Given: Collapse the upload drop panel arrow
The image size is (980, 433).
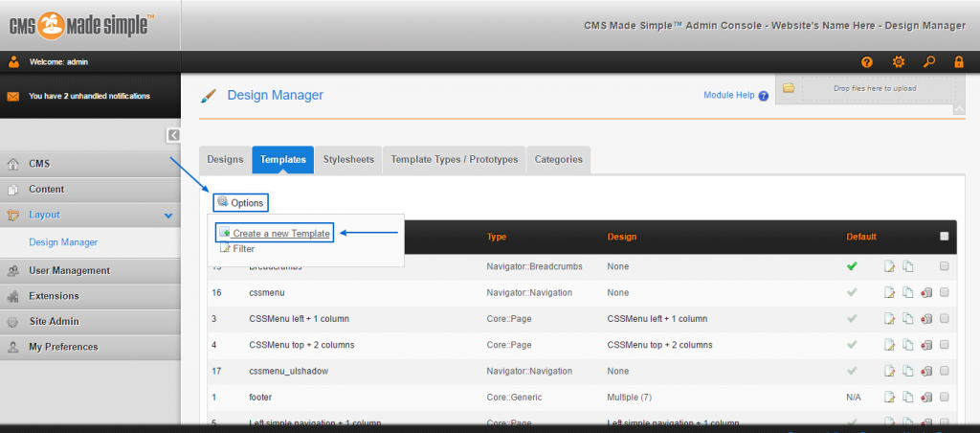Looking at the screenshot, I should point(959,109).
